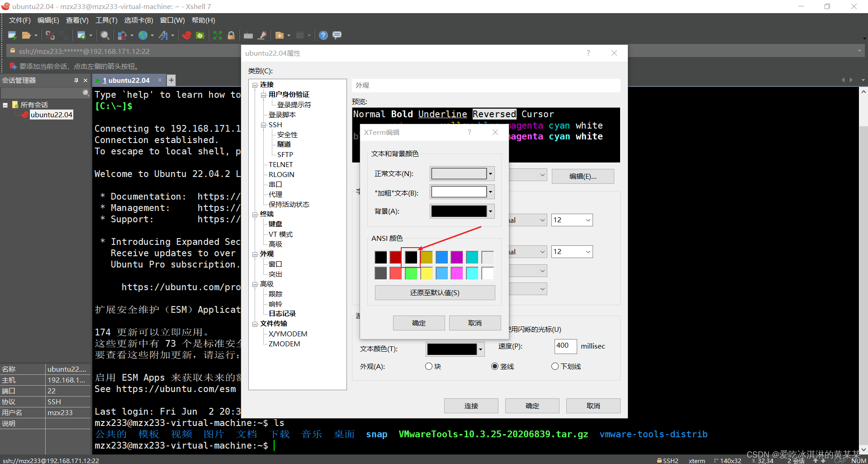Screen dimensions: 868x464
Task: Activate the highlight pen toolbar tool
Action: click(262, 35)
